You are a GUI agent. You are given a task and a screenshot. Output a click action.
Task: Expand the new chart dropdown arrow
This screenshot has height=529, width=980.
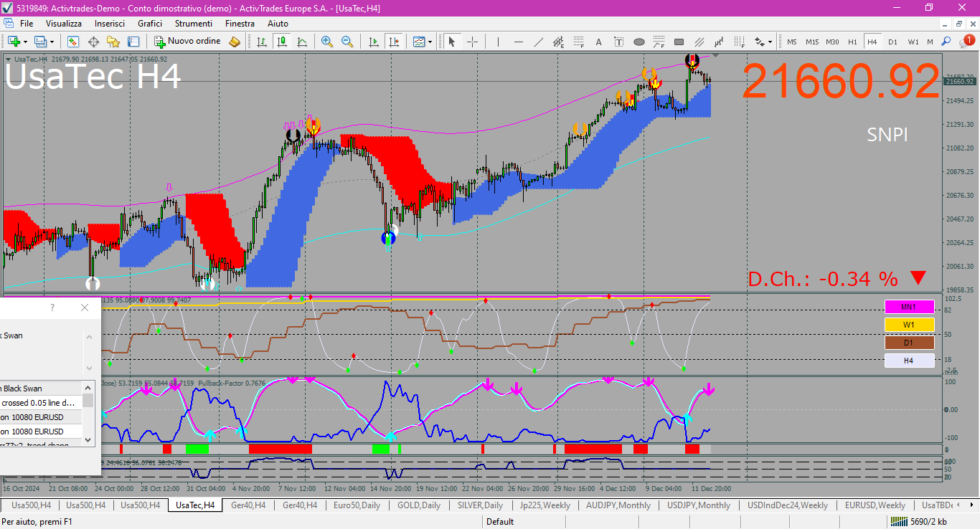point(25,42)
